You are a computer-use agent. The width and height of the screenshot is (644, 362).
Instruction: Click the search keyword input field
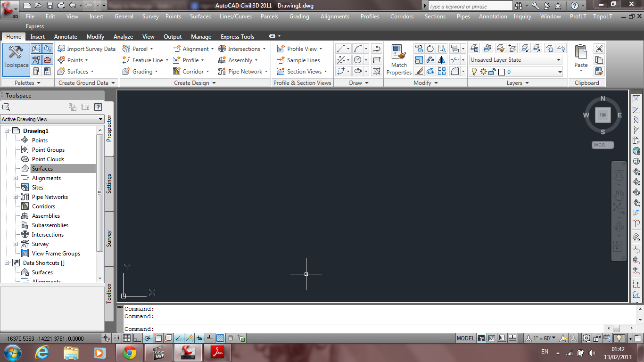(470, 6)
